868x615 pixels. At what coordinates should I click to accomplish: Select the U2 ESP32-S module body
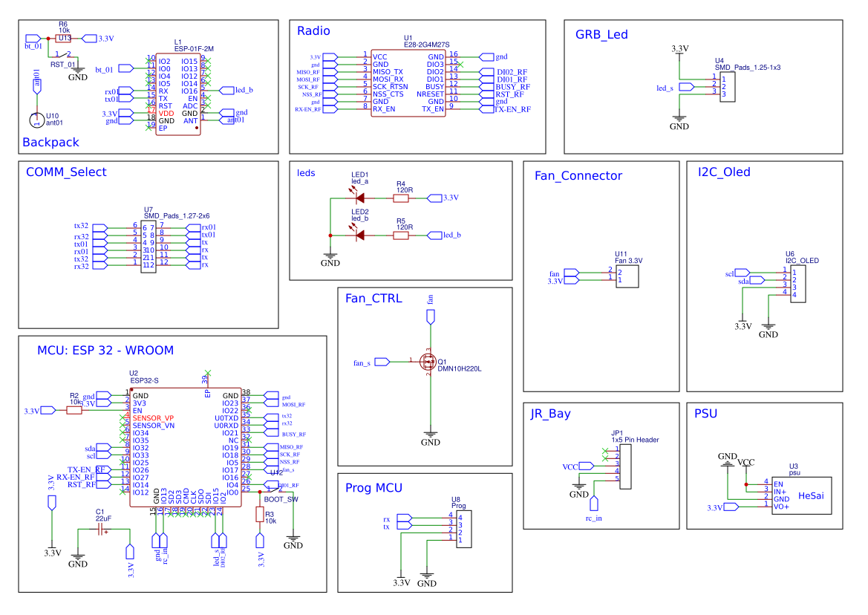coord(186,447)
